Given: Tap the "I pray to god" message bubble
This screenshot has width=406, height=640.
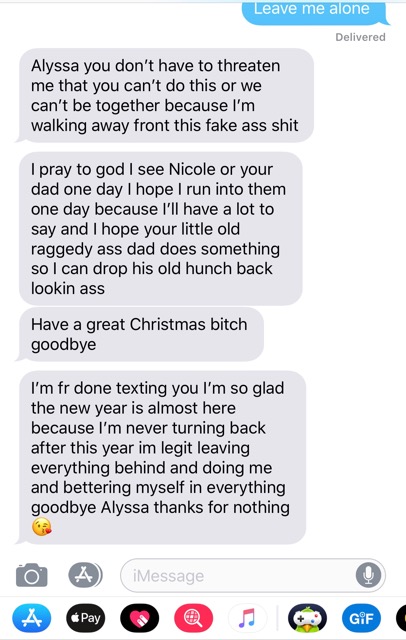Looking at the screenshot, I should 161,229.
